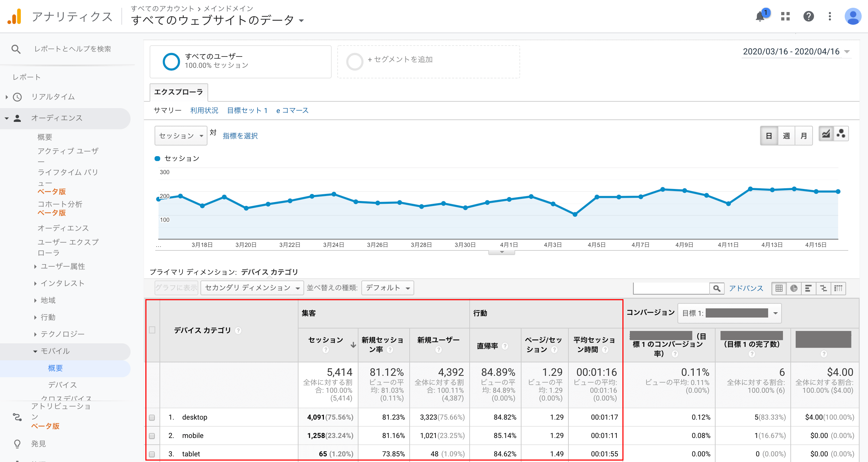Screen dimensions: 868x462
Task: Focus レポートとヘルプを検索 search field
Action: point(73,49)
